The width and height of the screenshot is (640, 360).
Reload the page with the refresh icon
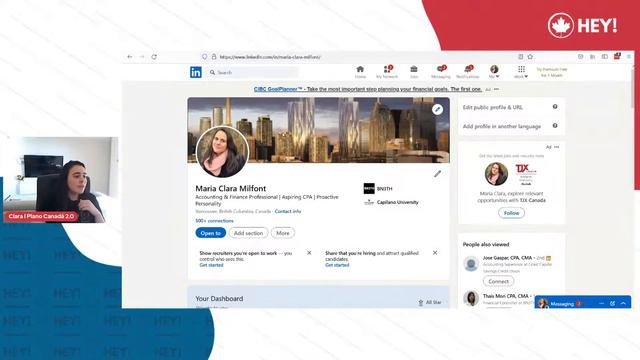pyautogui.click(x=154, y=57)
